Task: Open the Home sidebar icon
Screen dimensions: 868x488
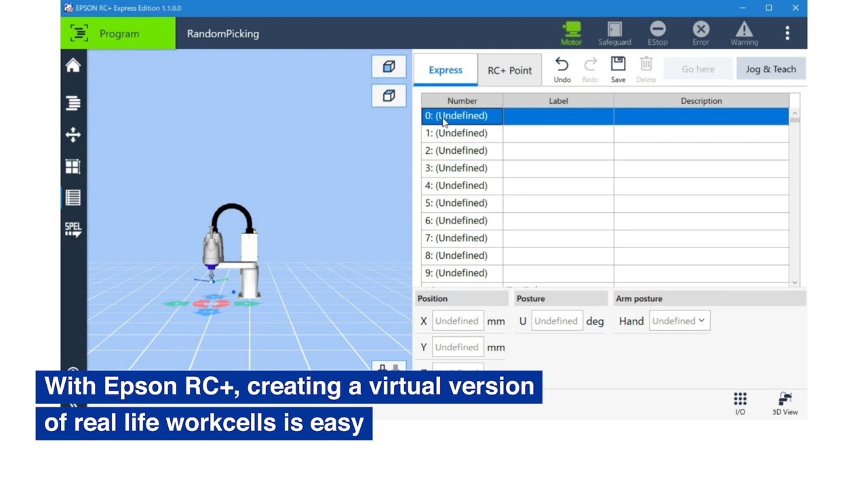Action: (x=73, y=65)
